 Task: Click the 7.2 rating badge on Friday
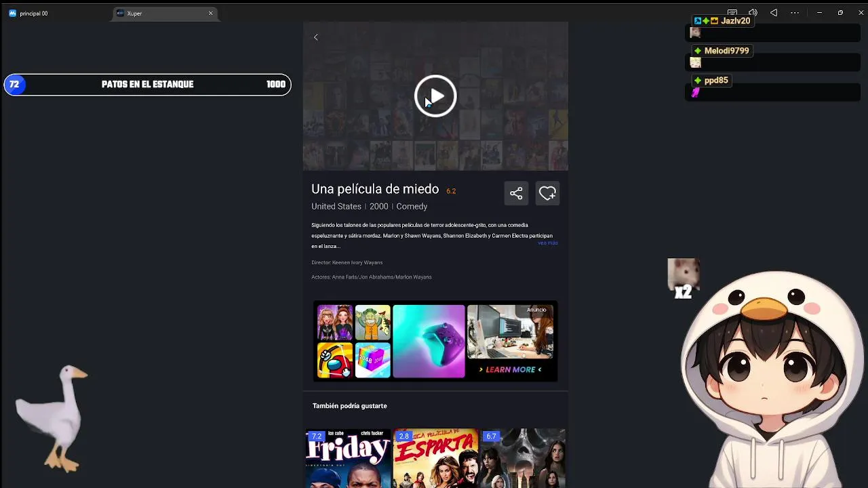317,436
